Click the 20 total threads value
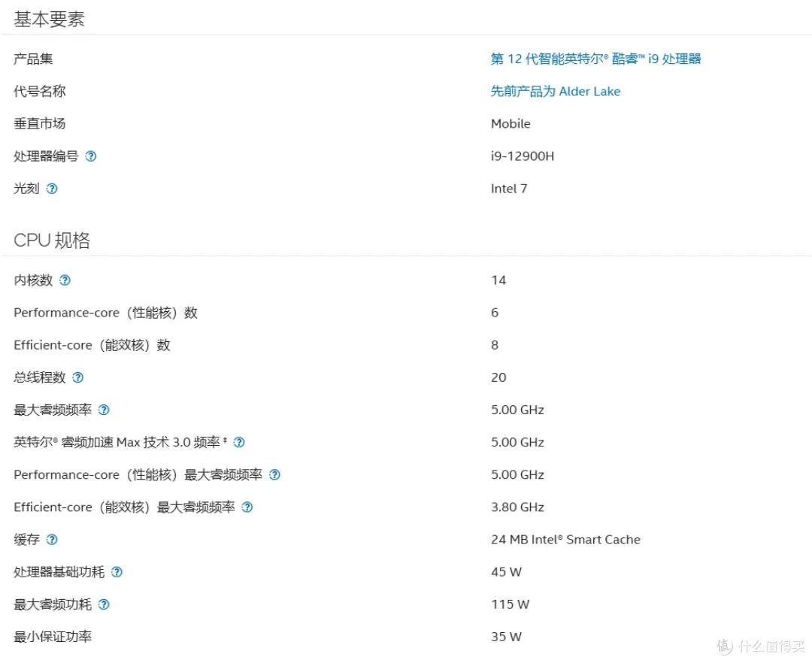Image resolution: width=812 pixels, height=663 pixels. (x=498, y=378)
